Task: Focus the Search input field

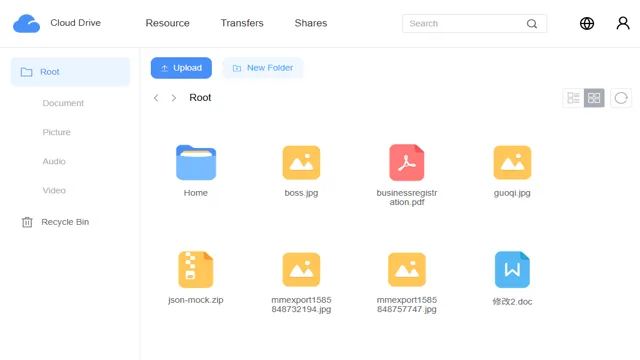Action: [474, 24]
